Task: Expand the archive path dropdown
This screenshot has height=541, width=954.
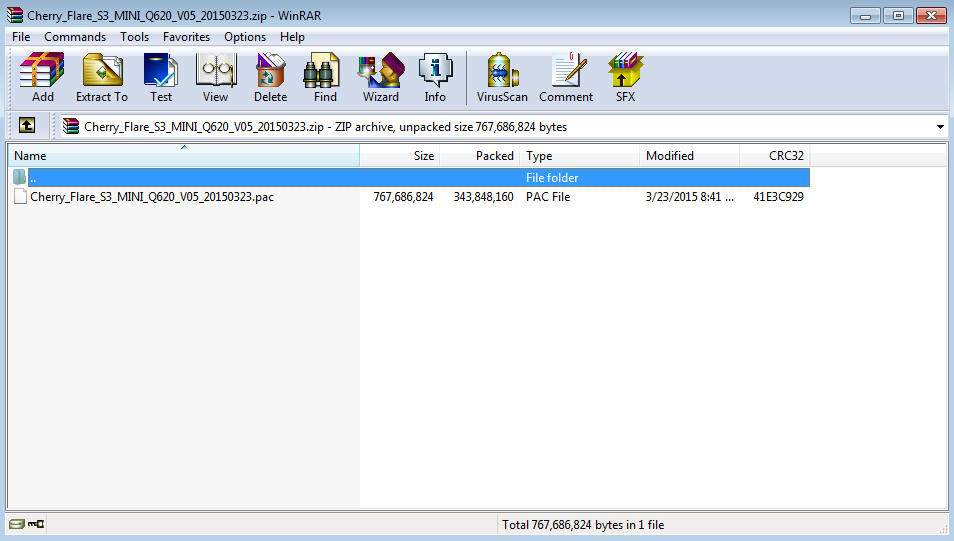Action: 940,127
